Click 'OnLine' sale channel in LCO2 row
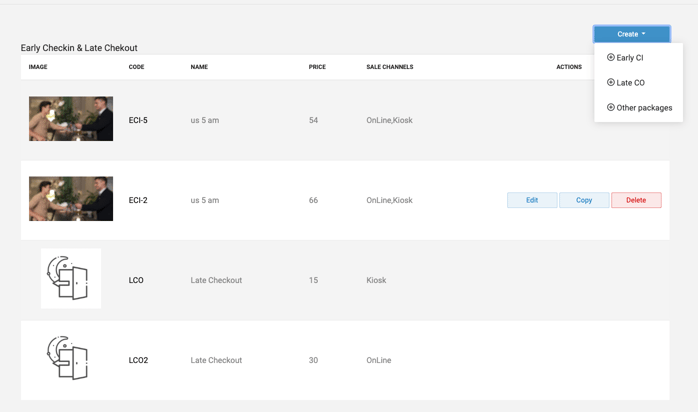 pos(379,360)
